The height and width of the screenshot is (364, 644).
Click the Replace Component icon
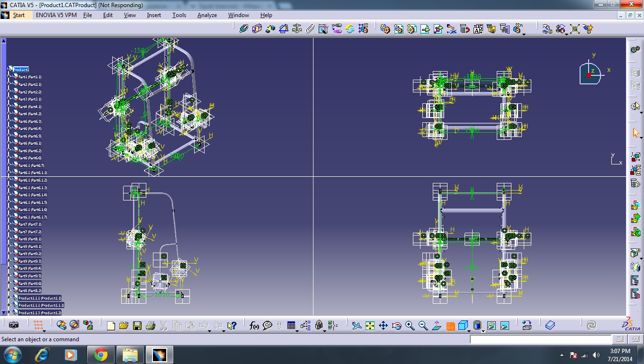click(x=451, y=29)
